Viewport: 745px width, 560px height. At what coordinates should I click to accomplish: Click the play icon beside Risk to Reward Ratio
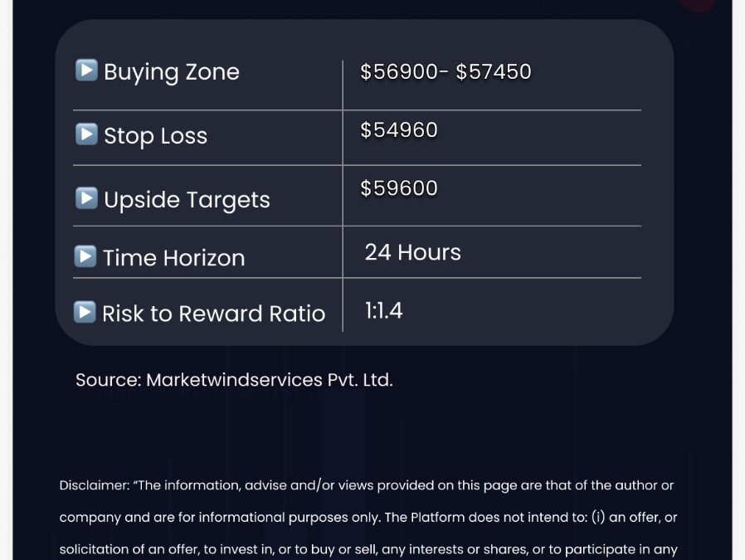coord(85,312)
